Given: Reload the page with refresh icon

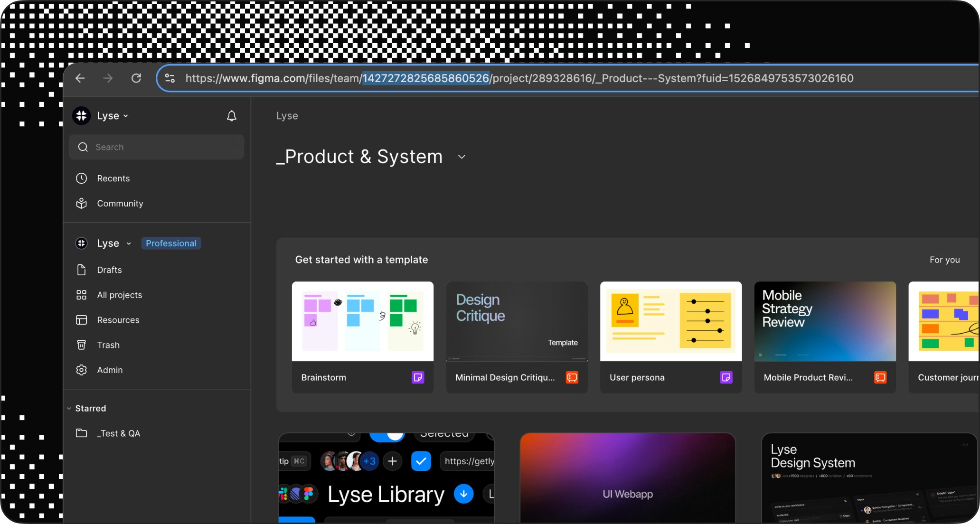Looking at the screenshot, I should point(136,78).
